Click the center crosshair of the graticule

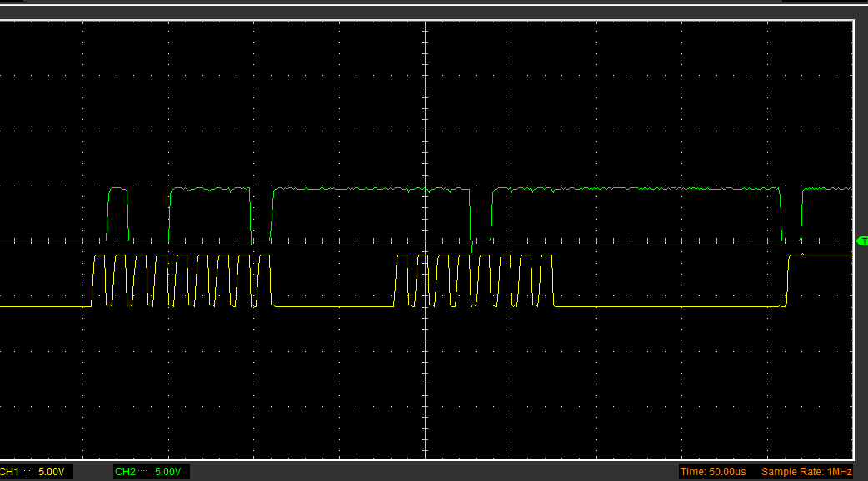pyautogui.click(x=426, y=241)
